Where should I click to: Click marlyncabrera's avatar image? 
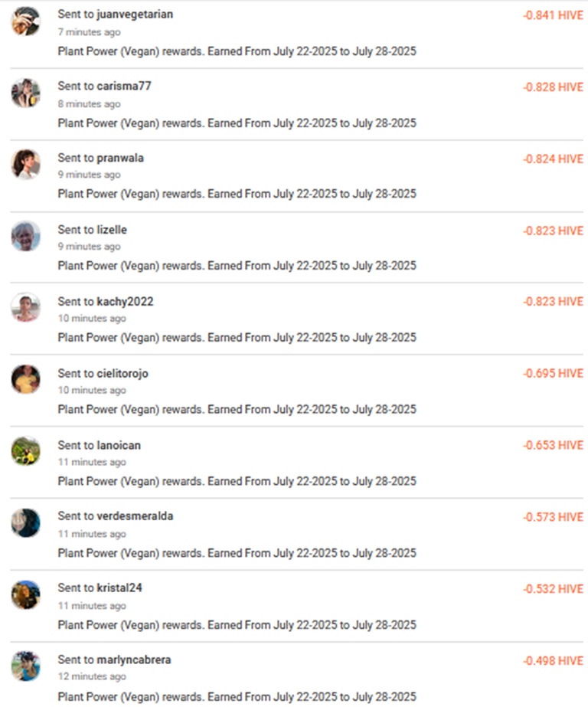[x=26, y=666]
